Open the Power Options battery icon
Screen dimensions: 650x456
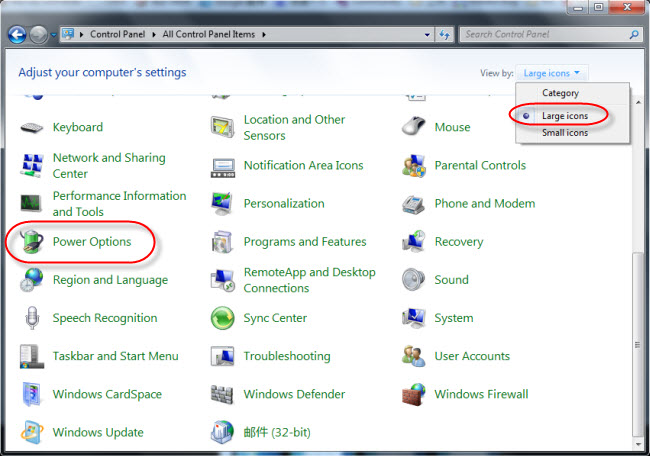pyautogui.click(x=32, y=241)
